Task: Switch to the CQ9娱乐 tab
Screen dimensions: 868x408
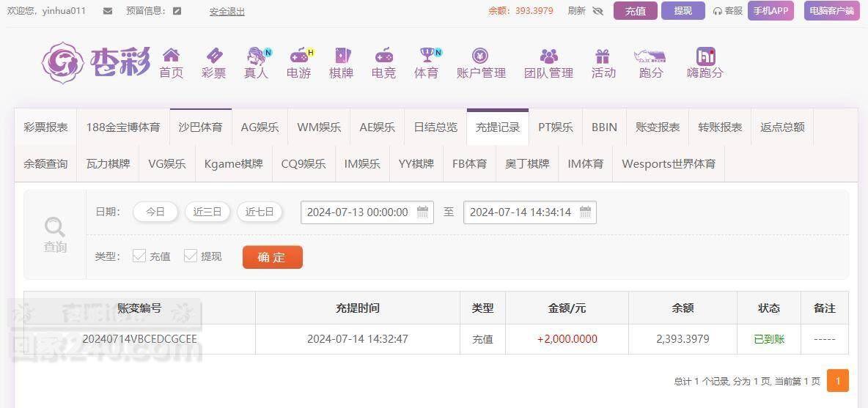Action: point(304,163)
